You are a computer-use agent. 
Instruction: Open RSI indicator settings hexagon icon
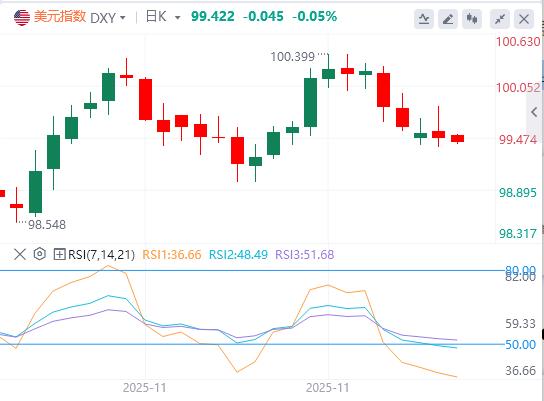pyautogui.click(x=40, y=254)
